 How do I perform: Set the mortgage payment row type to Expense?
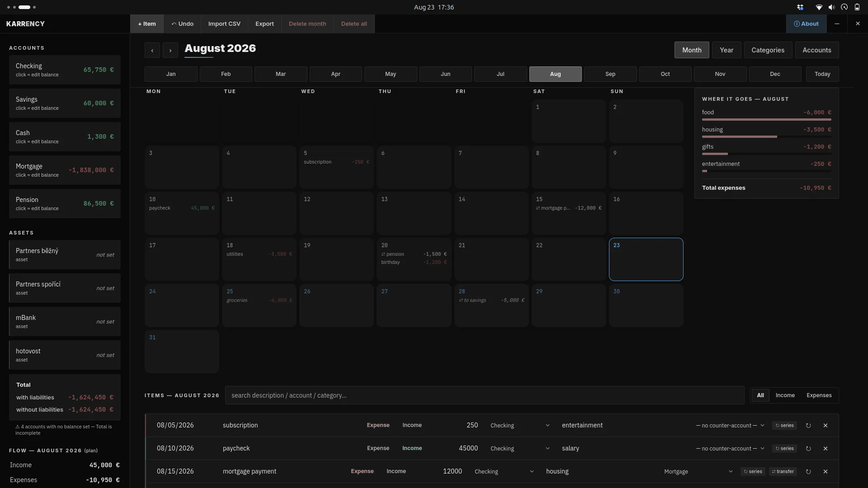pyautogui.click(x=362, y=472)
